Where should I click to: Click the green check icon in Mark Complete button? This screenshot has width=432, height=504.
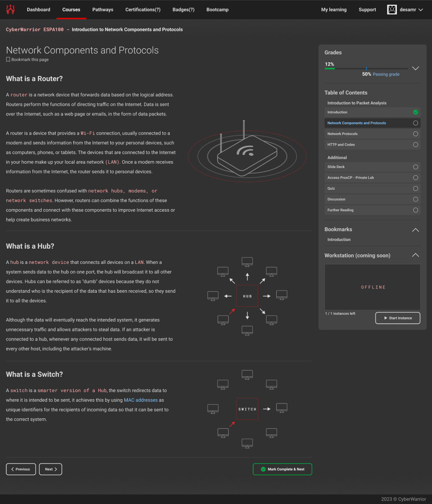point(263,469)
